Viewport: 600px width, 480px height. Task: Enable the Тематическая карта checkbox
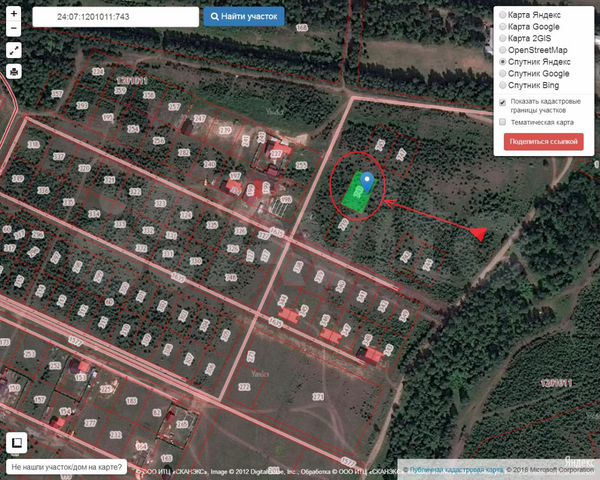pyautogui.click(x=502, y=122)
